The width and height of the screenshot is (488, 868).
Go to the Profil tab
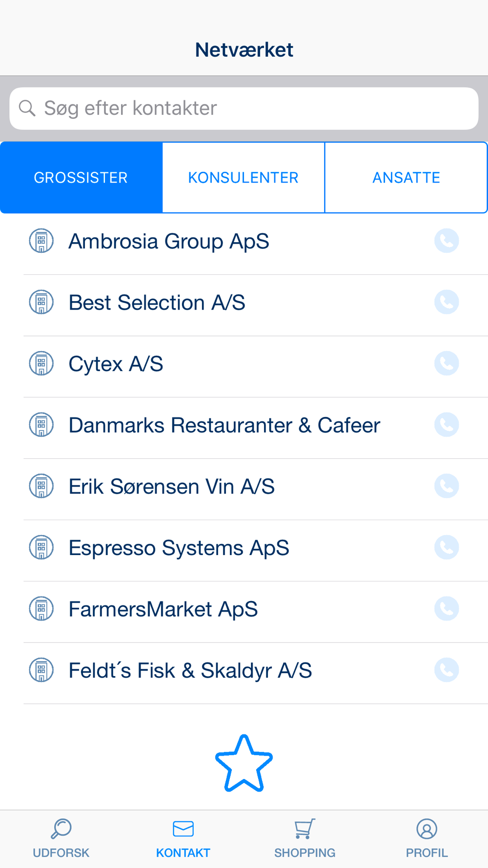click(427, 839)
